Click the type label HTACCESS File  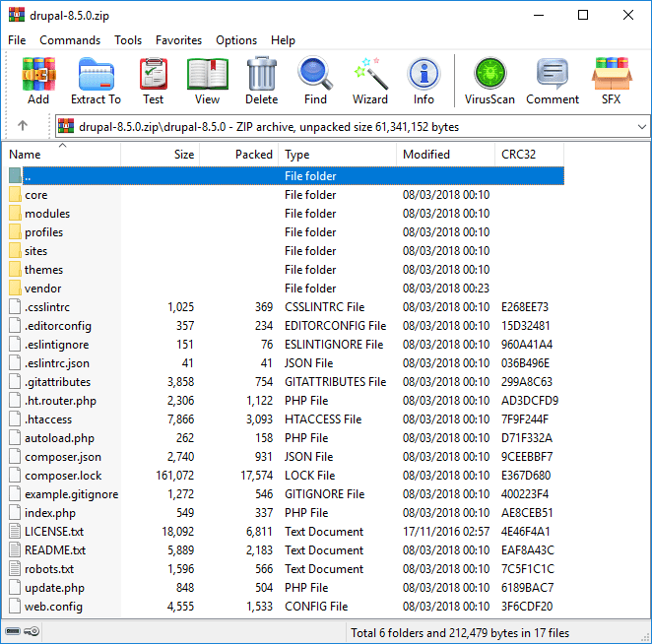pos(323,419)
